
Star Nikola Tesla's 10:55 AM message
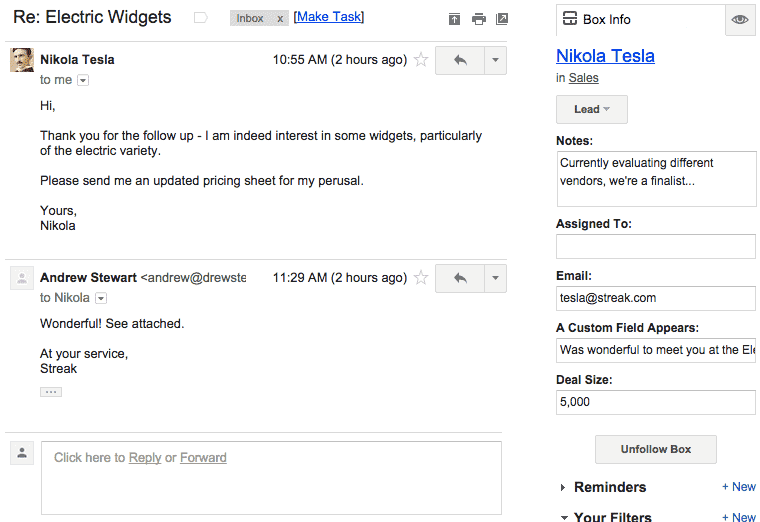(x=421, y=60)
